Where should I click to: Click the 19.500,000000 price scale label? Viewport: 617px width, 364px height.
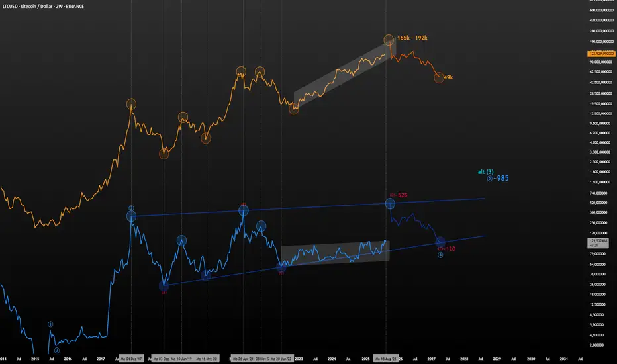(x=601, y=103)
